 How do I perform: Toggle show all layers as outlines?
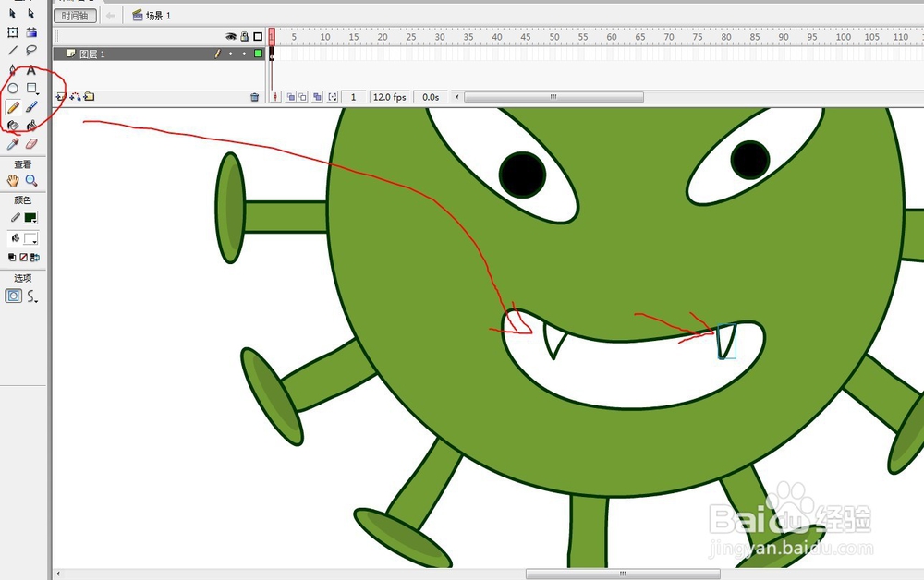(x=258, y=37)
